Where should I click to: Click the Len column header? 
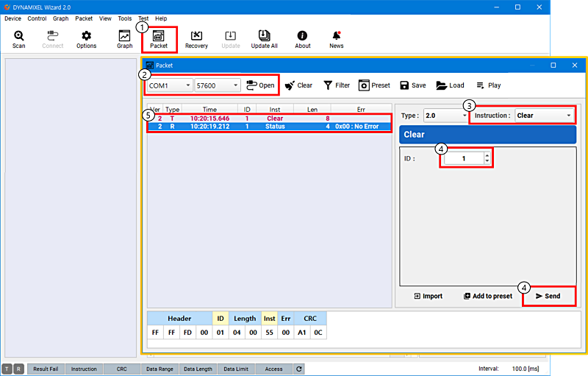312,109
